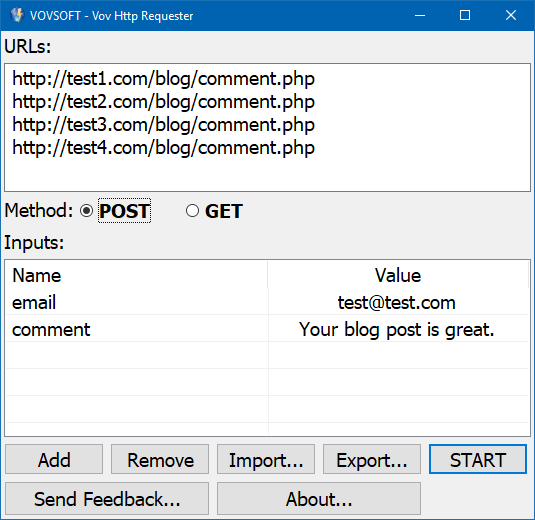Select the test4.com URL line
This screenshot has height=520, width=535.
tap(163, 148)
